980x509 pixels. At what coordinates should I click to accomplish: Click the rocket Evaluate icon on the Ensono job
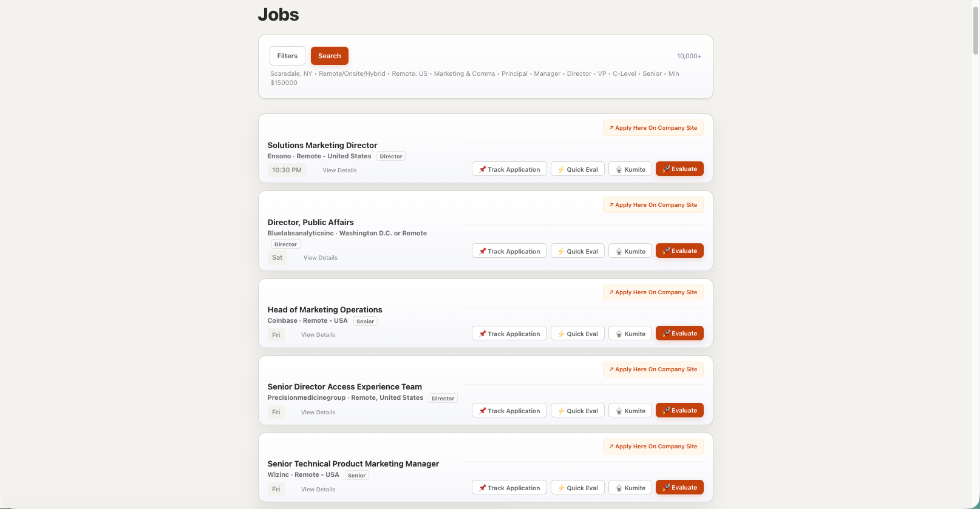click(667, 169)
